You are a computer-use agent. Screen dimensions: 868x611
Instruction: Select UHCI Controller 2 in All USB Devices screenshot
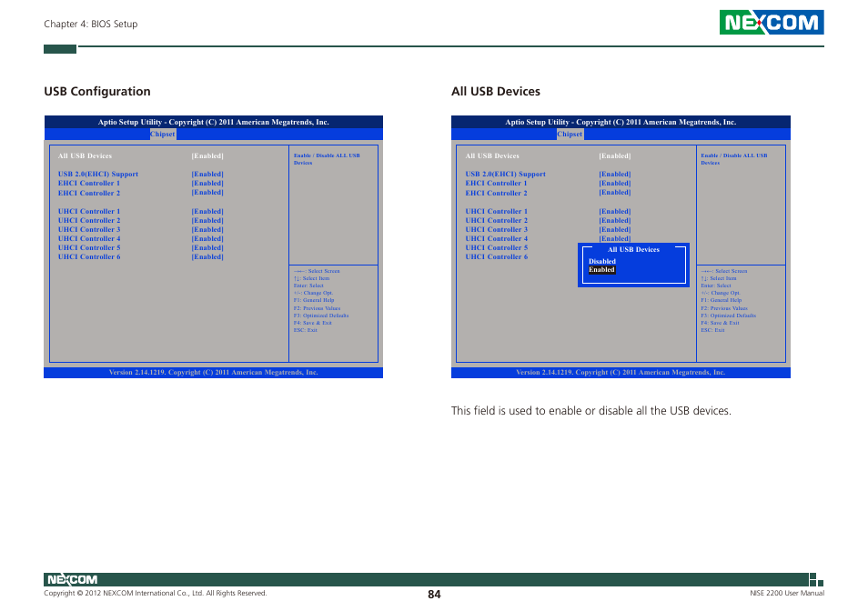(x=497, y=220)
